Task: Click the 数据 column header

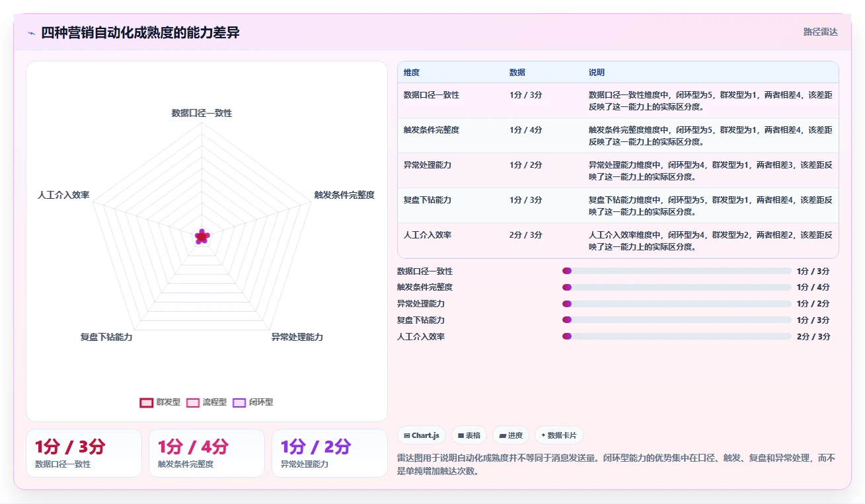Action: pos(517,73)
